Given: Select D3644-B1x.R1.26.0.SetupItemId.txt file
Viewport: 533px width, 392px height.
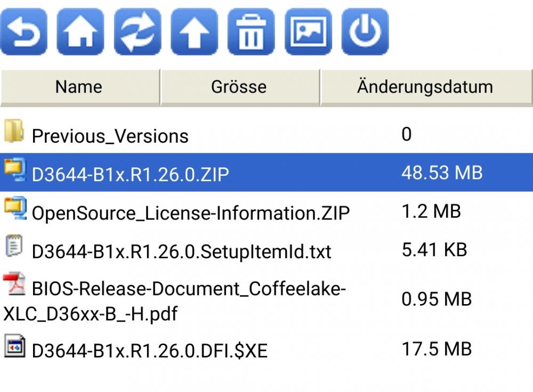Looking at the screenshot, I should tap(266, 250).
